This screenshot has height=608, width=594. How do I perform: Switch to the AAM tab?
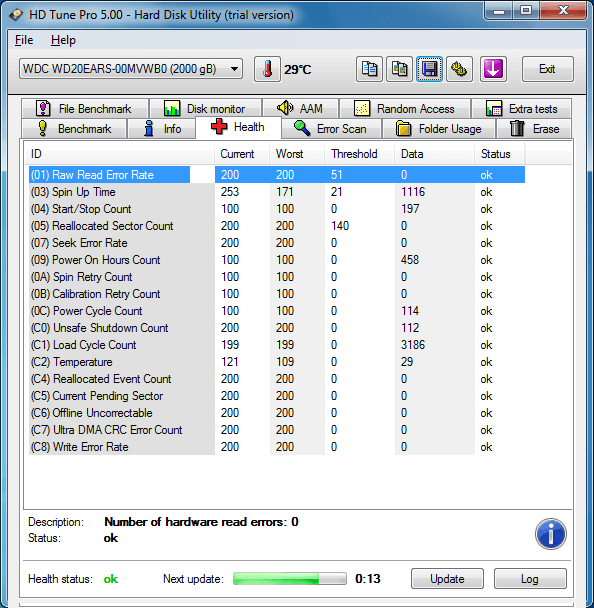click(300, 108)
